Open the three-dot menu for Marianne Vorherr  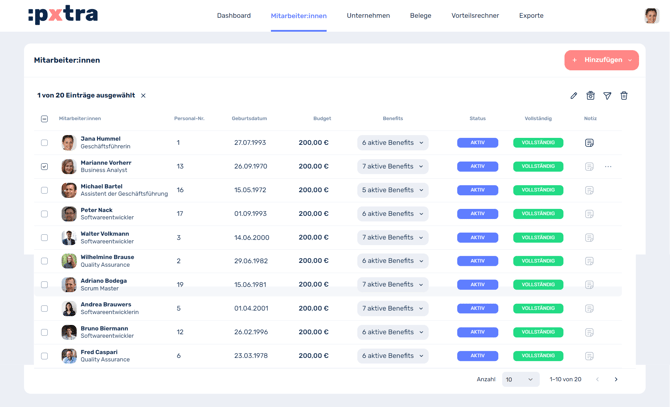[608, 167]
